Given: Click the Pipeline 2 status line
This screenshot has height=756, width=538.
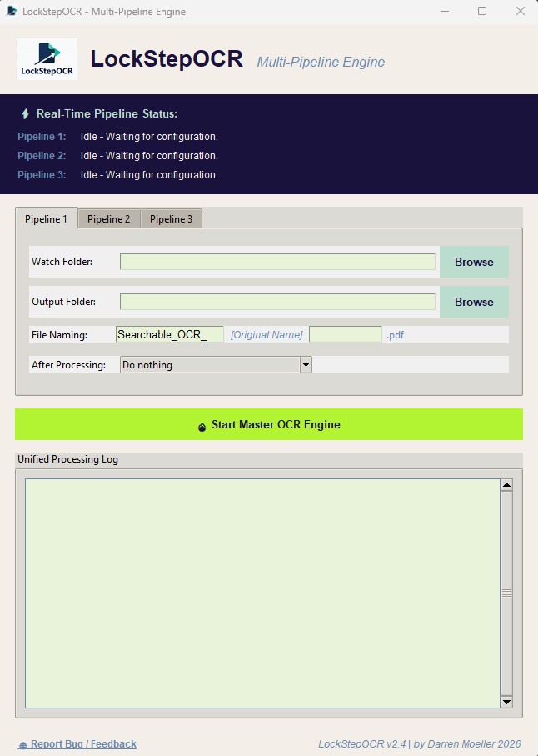Looking at the screenshot, I should [x=118, y=156].
